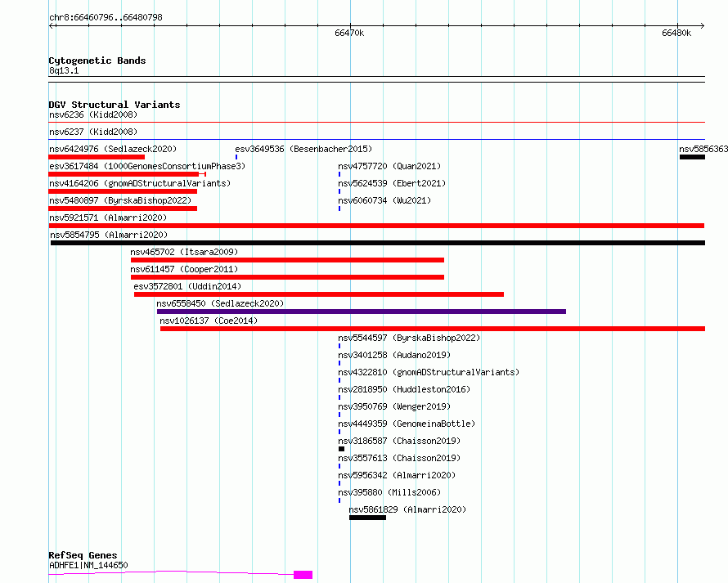Click nsv395880 (Mills2006) label

(389, 492)
